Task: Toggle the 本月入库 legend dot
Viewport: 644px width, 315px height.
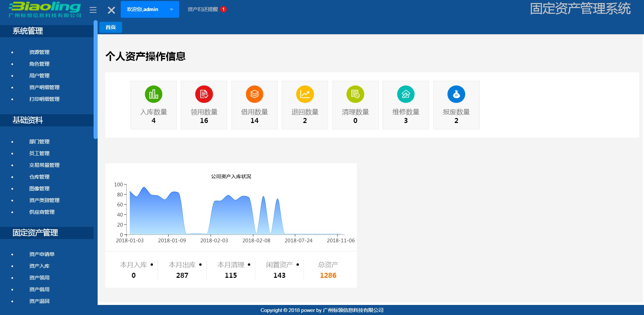Action: 152,264
